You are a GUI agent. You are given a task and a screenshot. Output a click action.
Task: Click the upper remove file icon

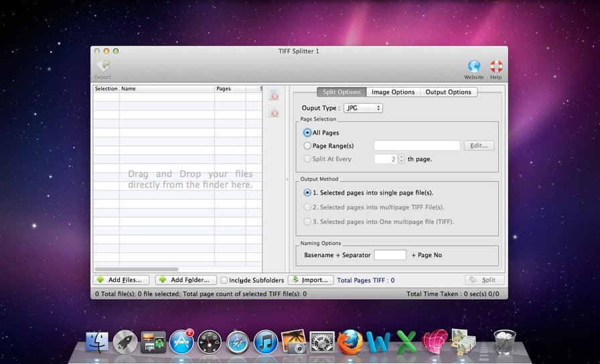point(274,96)
